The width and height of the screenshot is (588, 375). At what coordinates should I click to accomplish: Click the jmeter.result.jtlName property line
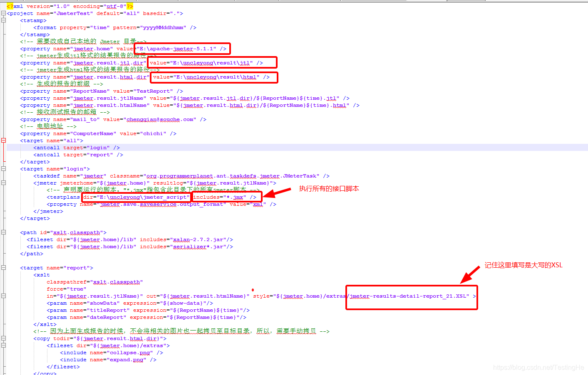(185, 98)
